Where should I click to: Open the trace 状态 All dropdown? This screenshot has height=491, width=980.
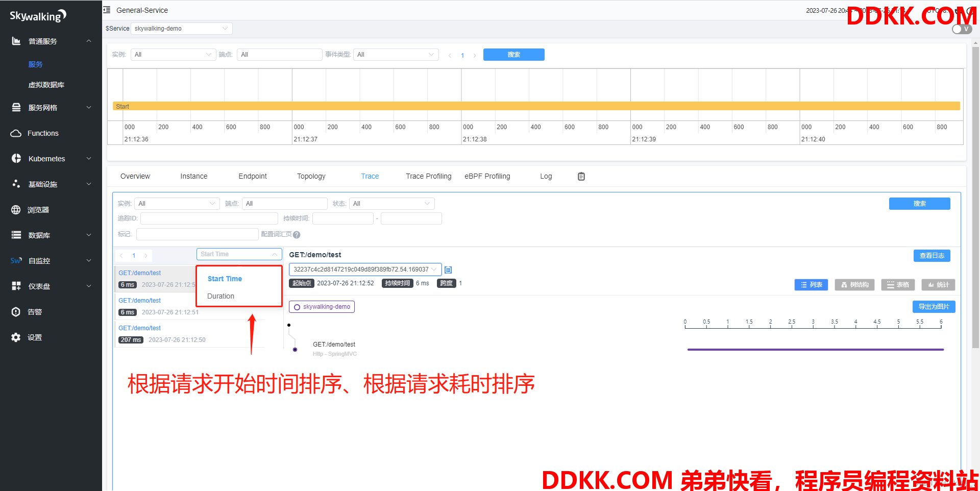click(392, 204)
